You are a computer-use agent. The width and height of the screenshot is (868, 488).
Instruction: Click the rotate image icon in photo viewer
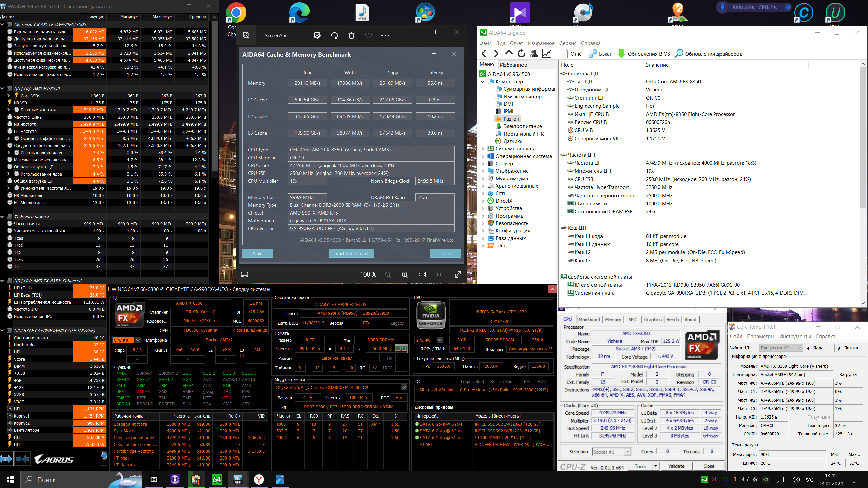334,35
